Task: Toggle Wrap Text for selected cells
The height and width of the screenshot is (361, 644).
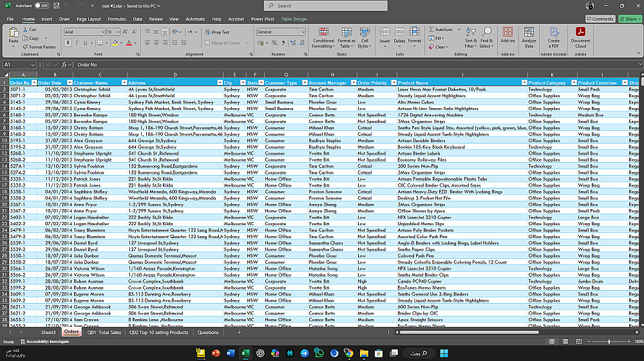Action: [217, 32]
